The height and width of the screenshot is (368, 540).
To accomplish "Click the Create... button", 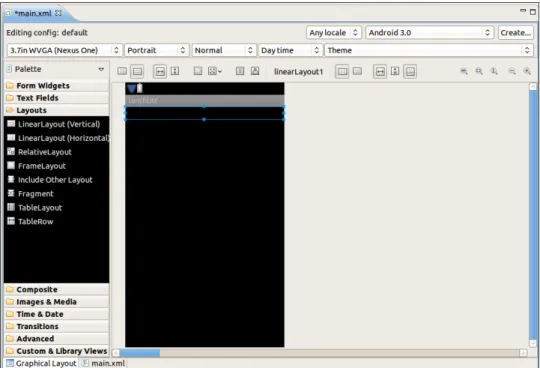I will click(516, 33).
